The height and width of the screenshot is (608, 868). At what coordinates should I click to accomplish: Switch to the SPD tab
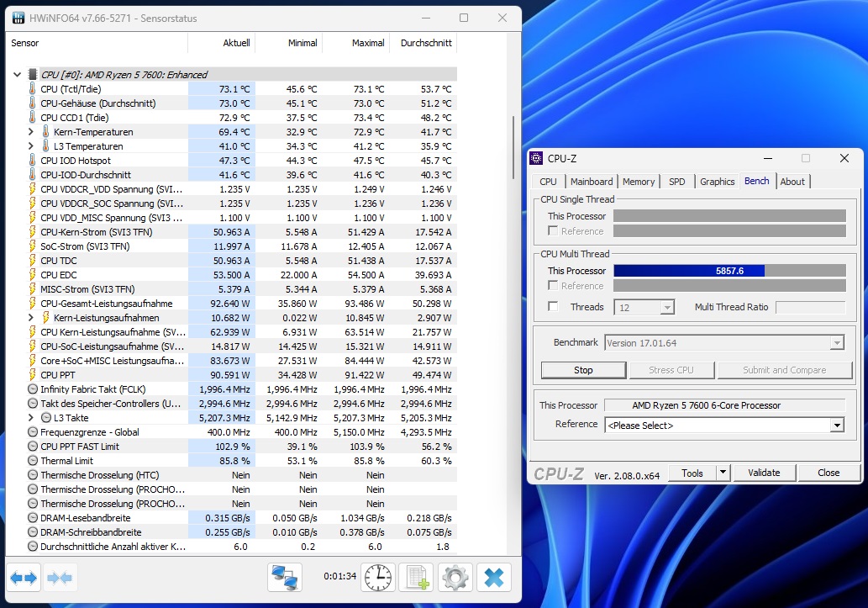676,182
